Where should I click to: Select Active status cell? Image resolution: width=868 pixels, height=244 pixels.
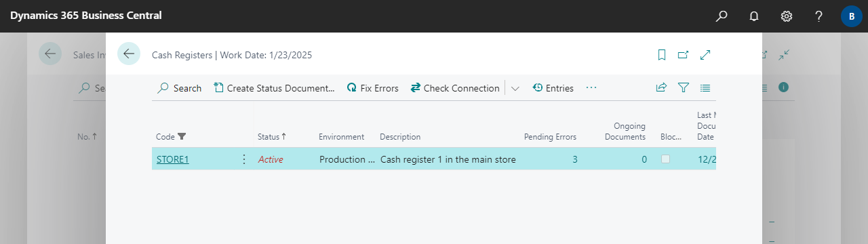click(271, 159)
